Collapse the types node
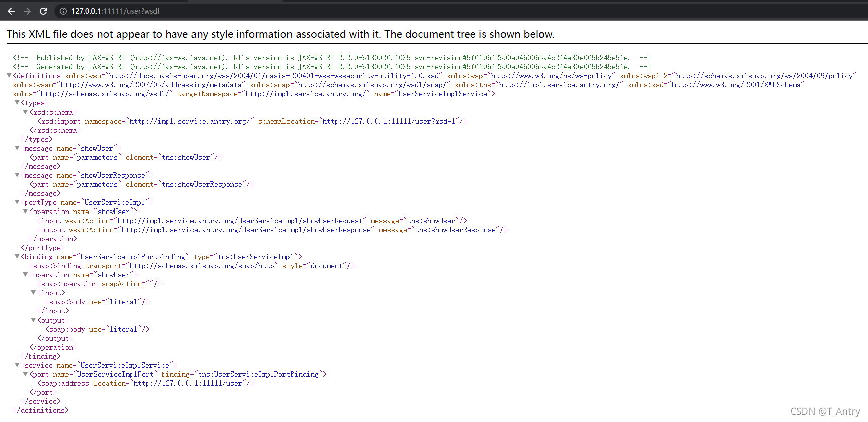 [x=17, y=103]
